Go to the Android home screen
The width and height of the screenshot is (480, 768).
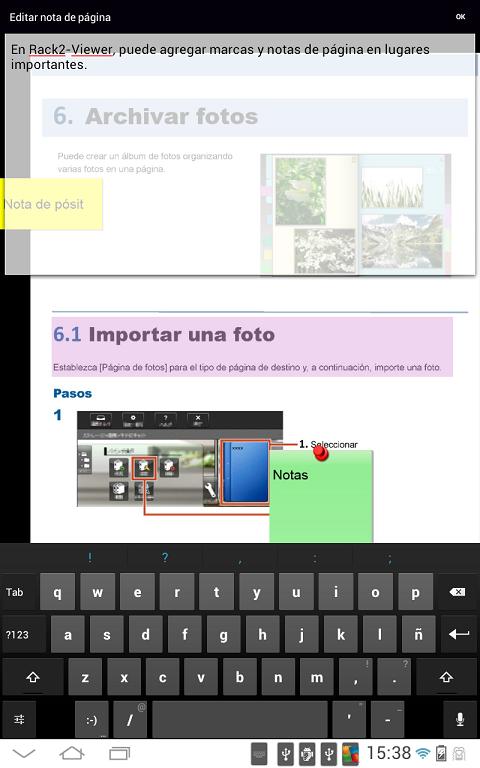tap(72, 753)
